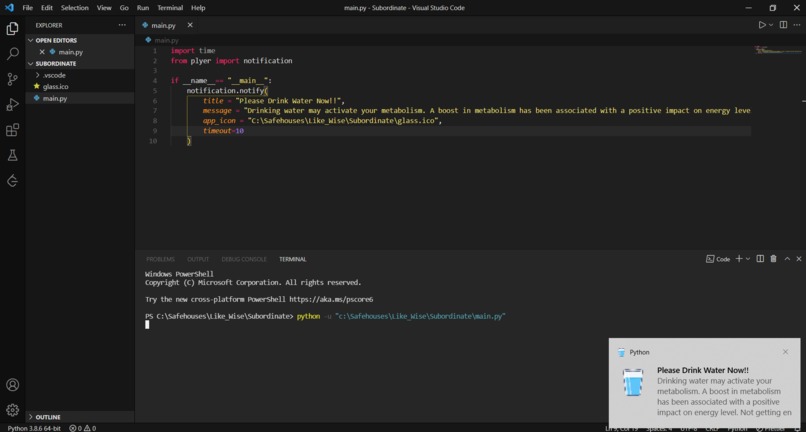Maximize the terminal panel with up chevron
Viewport: 806px width, 432px height.
pos(787,259)
